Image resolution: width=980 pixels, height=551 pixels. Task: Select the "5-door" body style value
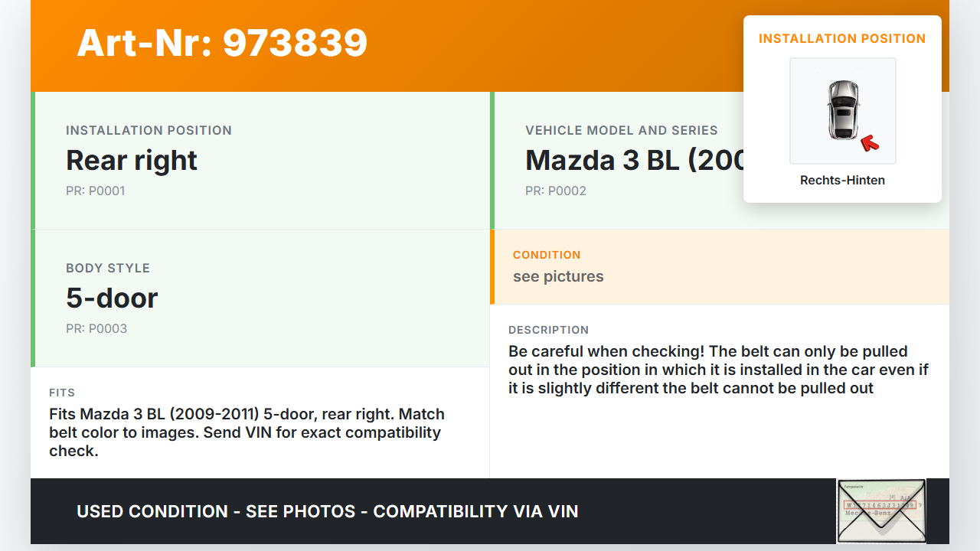tap(112, 298)
